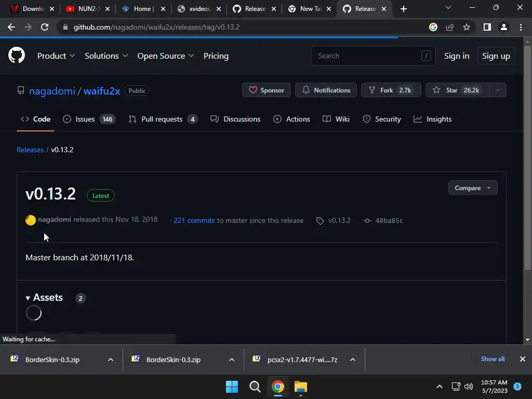This screenshot has width=532, height=399.
Task: Expand Open Source menu dropdown
Action: click(166, 56)
